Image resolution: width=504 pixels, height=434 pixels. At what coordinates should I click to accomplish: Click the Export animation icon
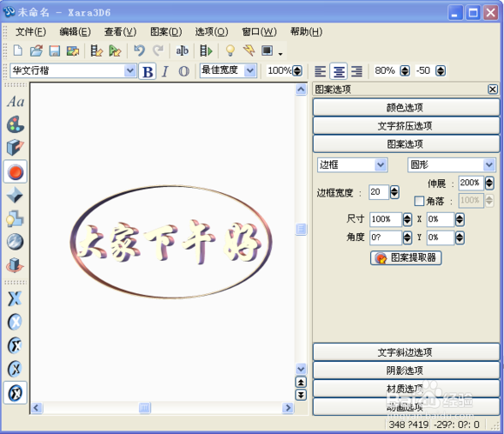(96, 50)
